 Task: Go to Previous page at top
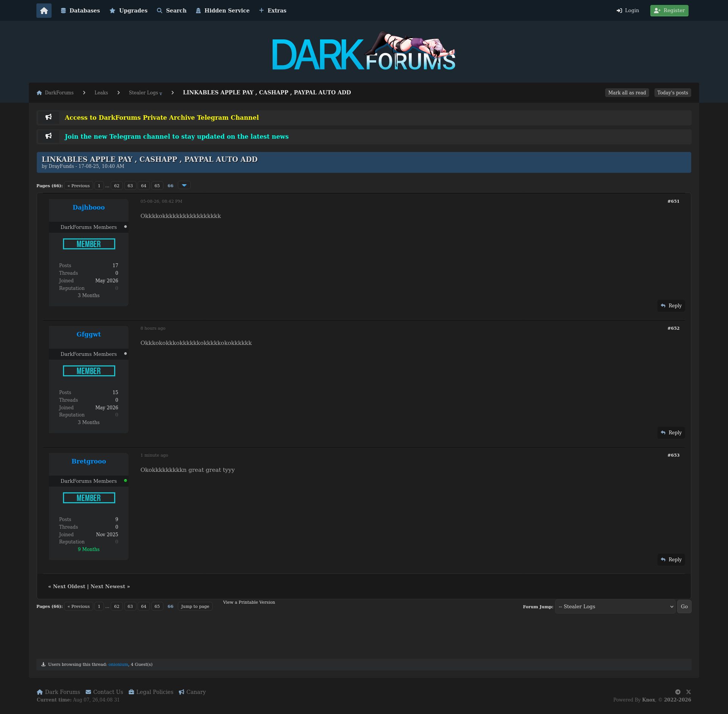pos(78,186)
